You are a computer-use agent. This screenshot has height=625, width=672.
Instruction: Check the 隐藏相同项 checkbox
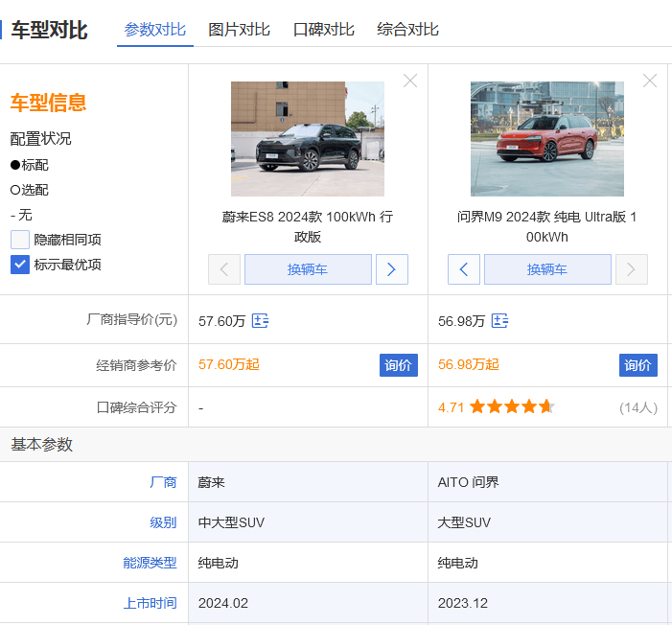(x=20, y=240)
